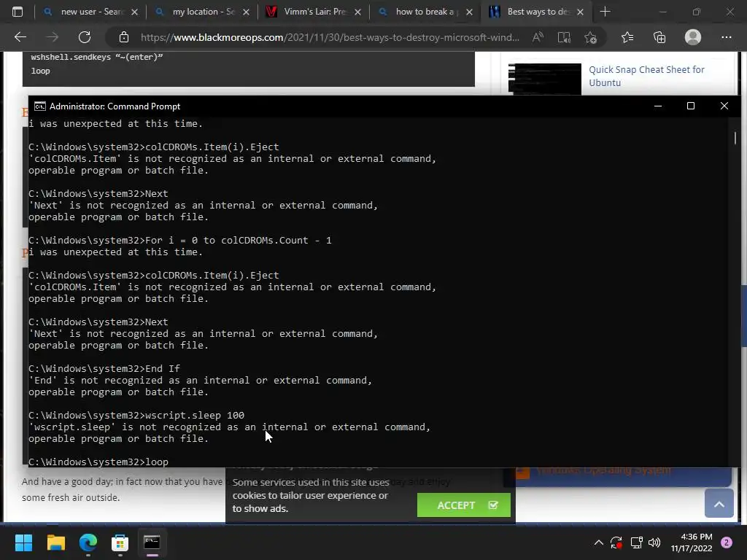The width and height of the screenshot is (747, 560).
Task: Open the Favorites list icon
Action: click(627, 37)
